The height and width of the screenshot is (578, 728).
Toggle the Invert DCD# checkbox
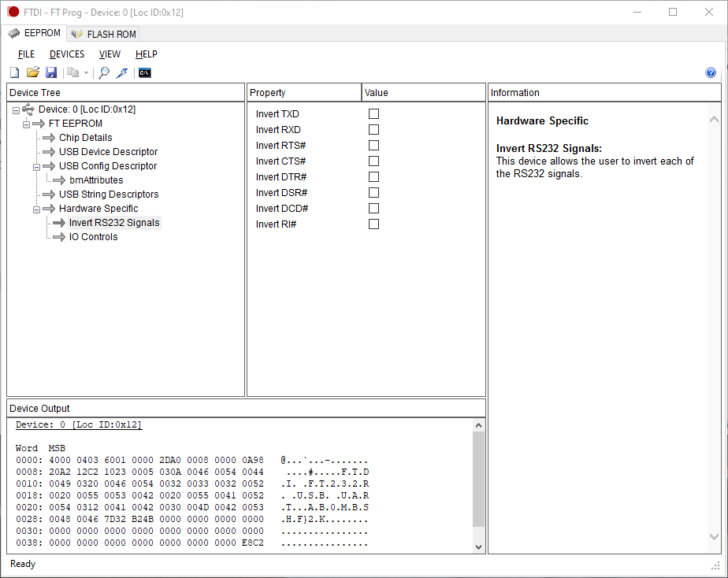[x=373, y=208]
